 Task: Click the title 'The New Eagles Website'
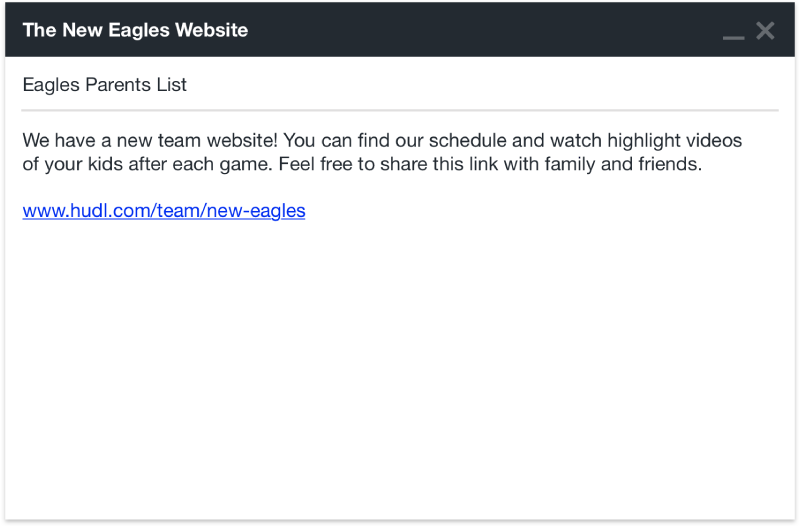click(135, 30)
